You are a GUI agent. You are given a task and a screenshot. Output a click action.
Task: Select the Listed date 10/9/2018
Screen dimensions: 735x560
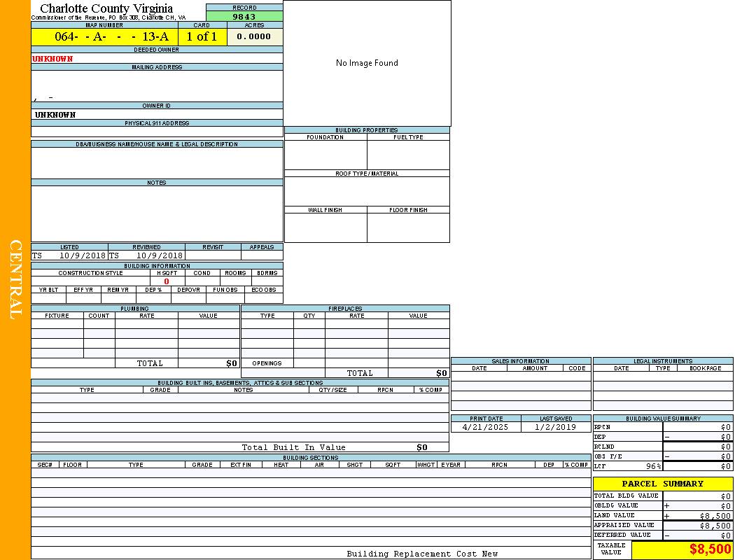pos(82,256)
